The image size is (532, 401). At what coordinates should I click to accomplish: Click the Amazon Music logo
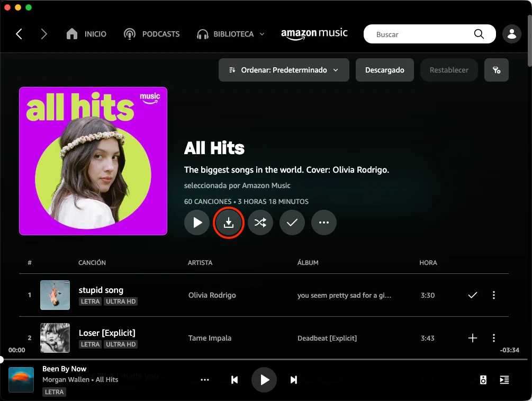tap(314, 33)
